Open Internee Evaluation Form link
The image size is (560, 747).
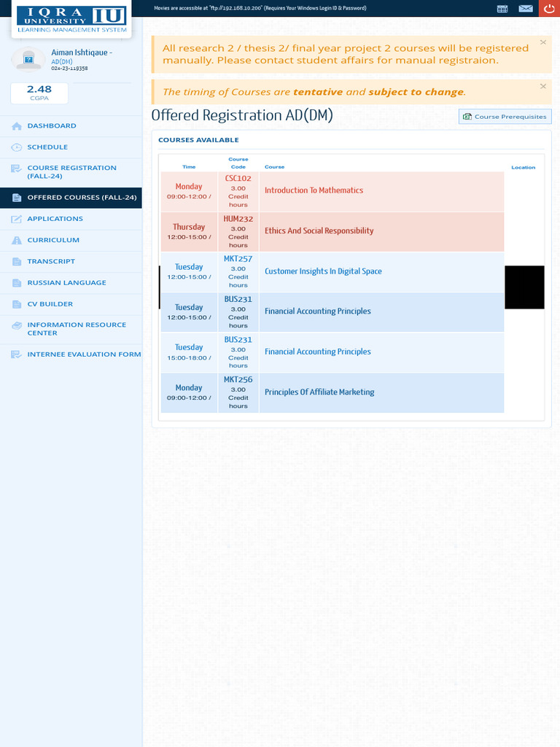pos(71,355)
